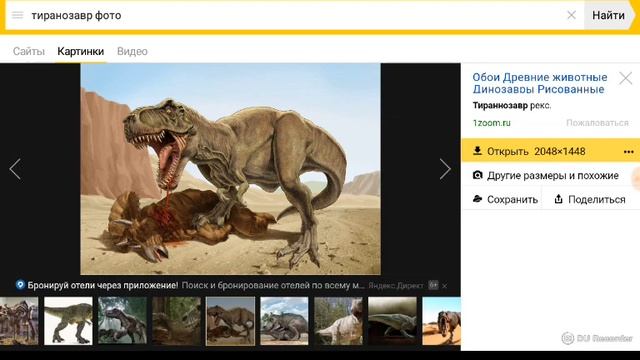This screenshot has height=360, width=640.
Task: Share image with Поделиться button
Action: pos(589,199)
